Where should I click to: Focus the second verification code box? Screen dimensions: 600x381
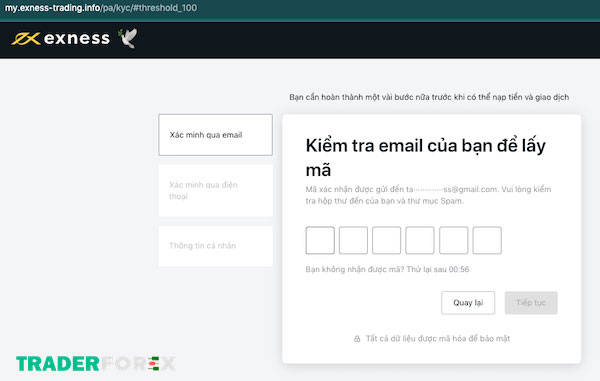coord(353,240)
